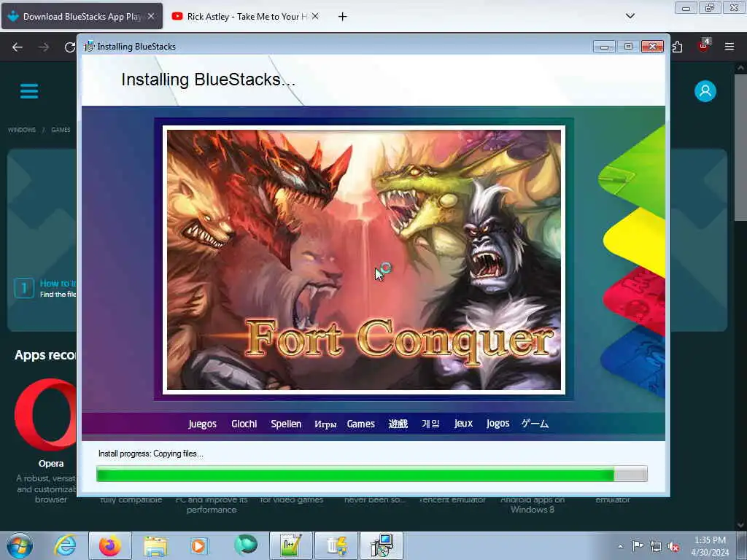Open the website hamburger menu
Viewport: 747px width, 560px height.
click(x=29, y=91)
